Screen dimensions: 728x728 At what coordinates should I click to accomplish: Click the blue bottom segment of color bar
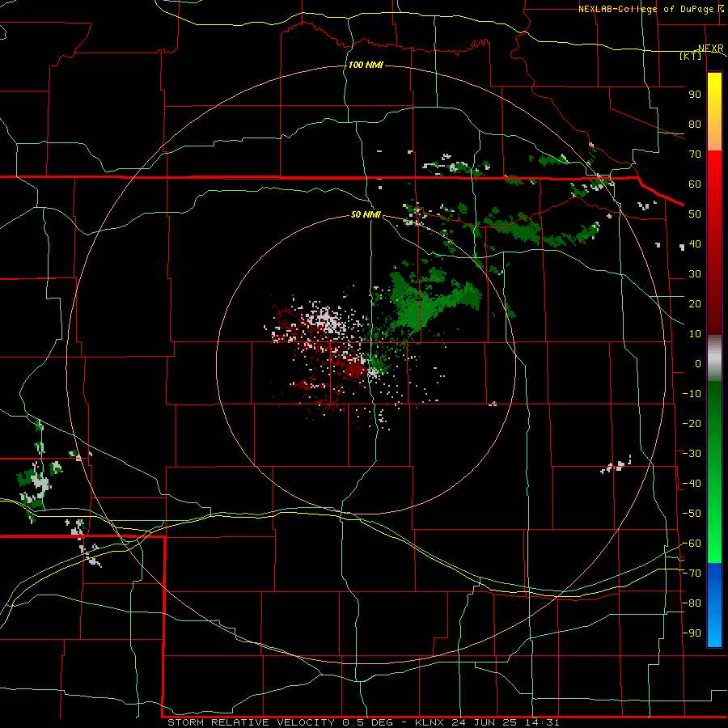714,605
